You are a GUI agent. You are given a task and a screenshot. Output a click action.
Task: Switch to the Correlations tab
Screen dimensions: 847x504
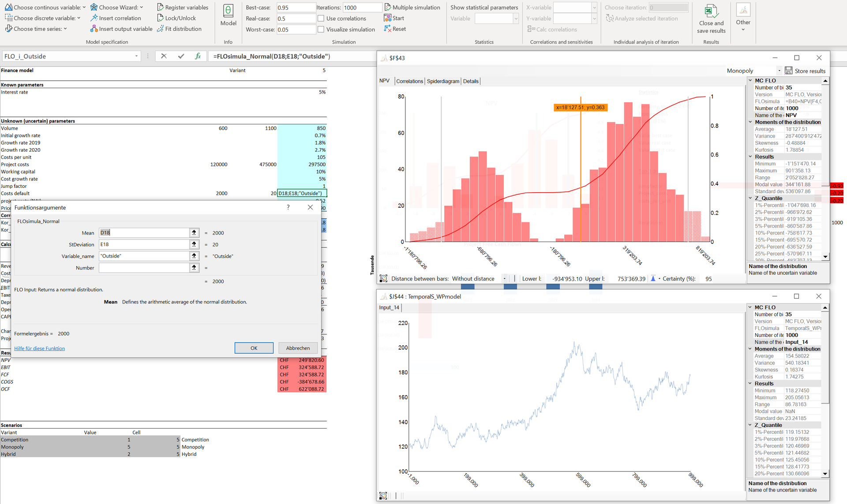409,81
